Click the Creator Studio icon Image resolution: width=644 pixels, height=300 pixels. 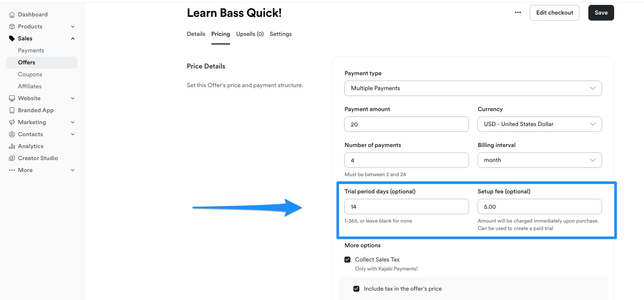(12, 158)
